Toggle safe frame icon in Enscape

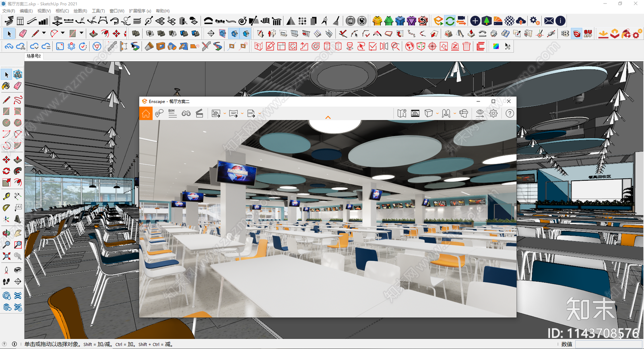coord(415,114)
